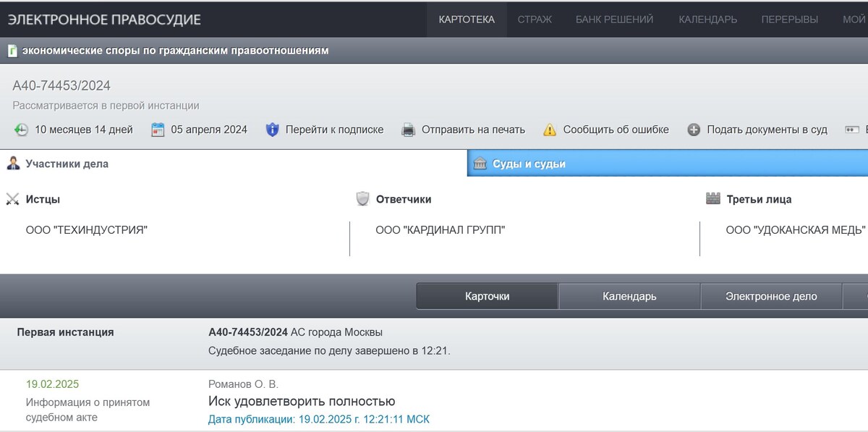Screen dimensions: 868x432
Task: Click case number А40-74453/2024 in Первая инстанция row
Action: tap(247, 332)
